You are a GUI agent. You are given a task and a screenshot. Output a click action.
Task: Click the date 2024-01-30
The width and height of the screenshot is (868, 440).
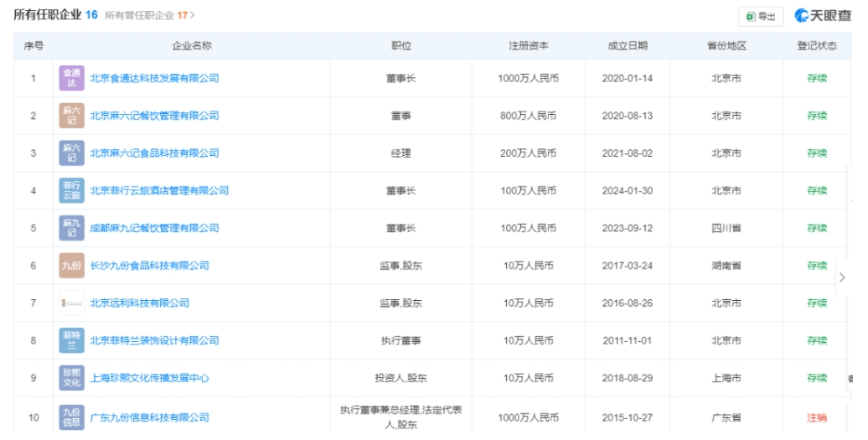click(x=628, y=190)
